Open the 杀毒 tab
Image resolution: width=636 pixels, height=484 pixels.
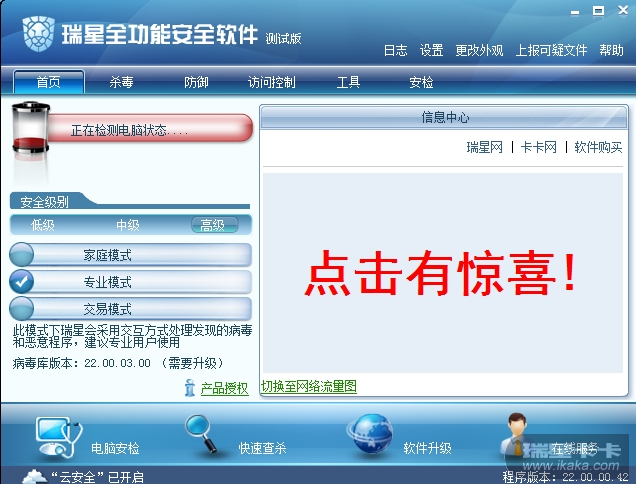pos(121,82)
